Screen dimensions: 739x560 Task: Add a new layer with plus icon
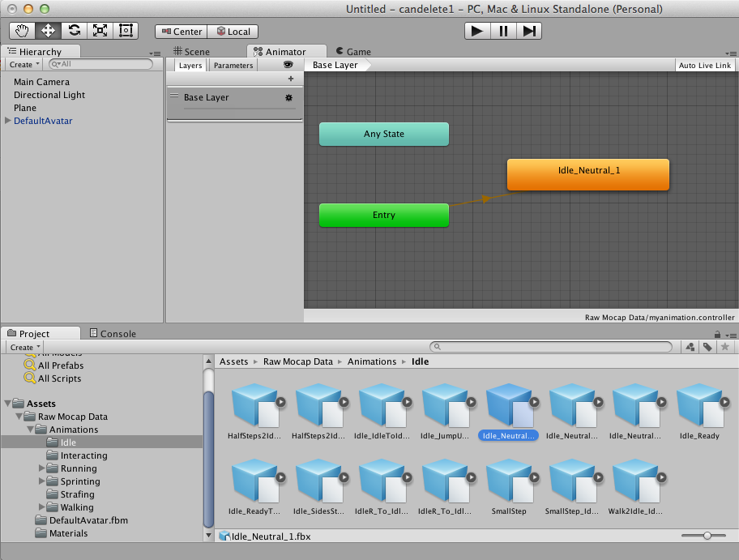291,79
